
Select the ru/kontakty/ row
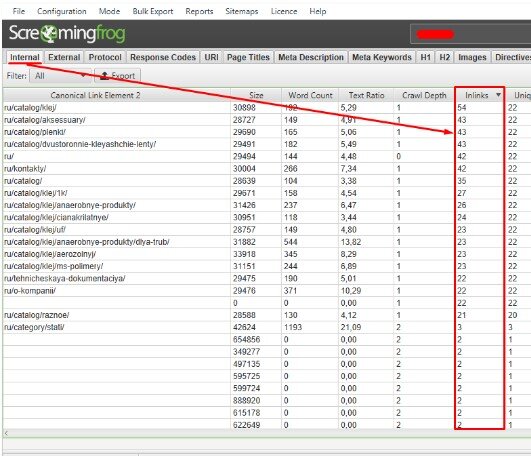click(x=267, y=169)
